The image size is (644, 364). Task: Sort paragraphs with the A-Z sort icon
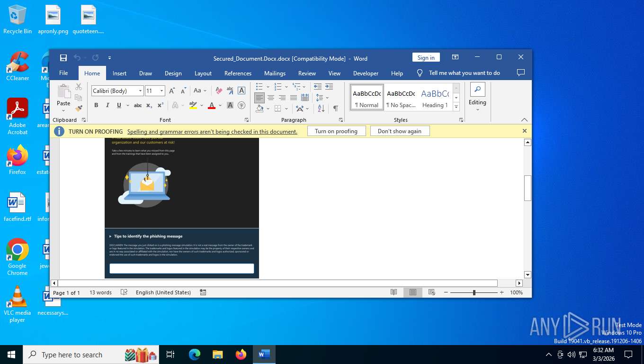click(321, 109)
